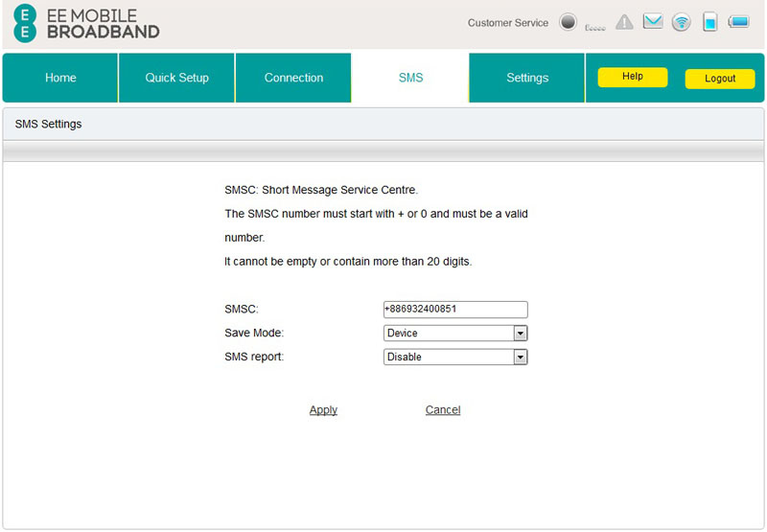Open the Save Mode dropdown
The height and width of the screenshot is (532, 767).
pyautogui.click(x=455, y=333)
